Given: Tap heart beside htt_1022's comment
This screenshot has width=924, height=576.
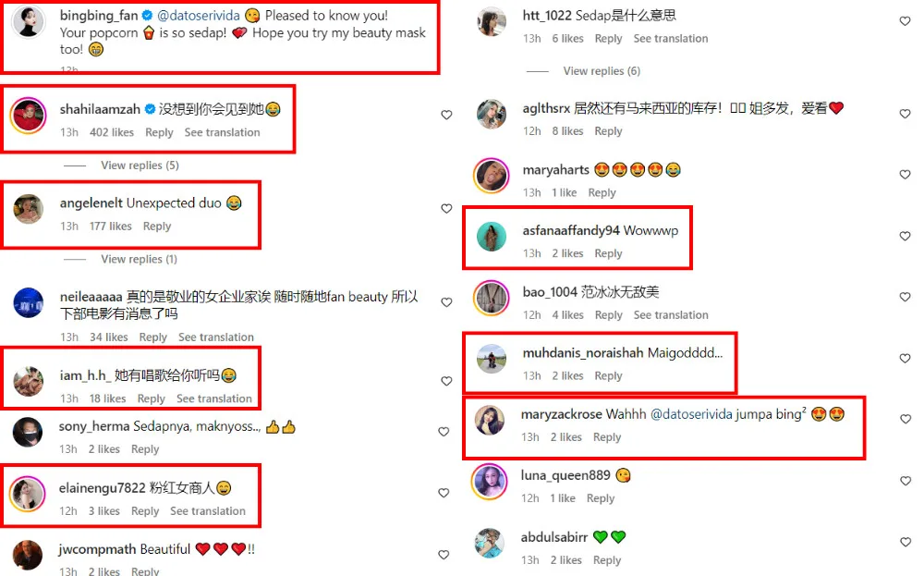Looking at the screenshot, I should [x=906, y=21].
